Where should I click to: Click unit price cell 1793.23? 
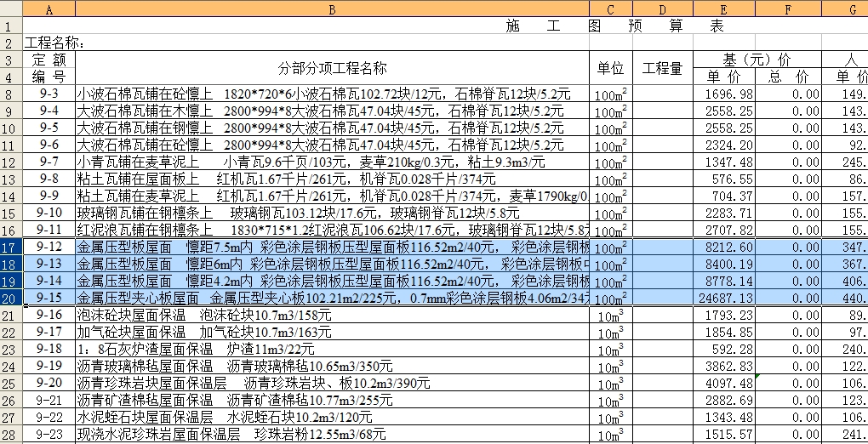(x=724, y=316)
